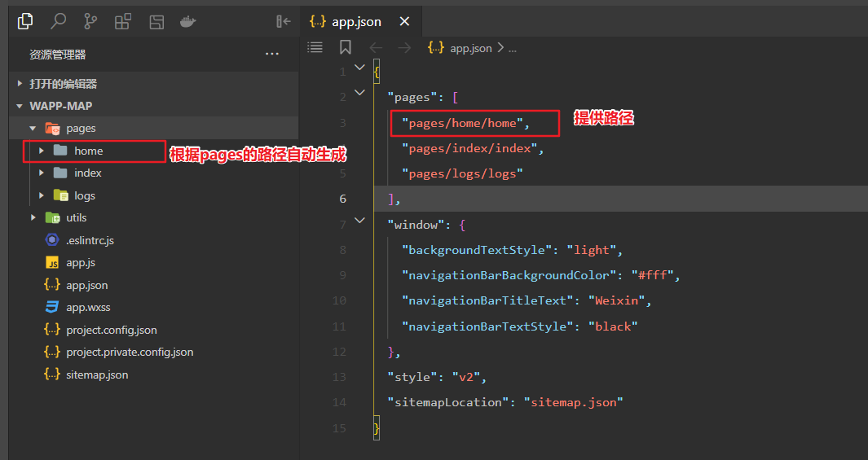Expand the index folder arrow
Screen dimensions: 868x460
tap(42, 173)
